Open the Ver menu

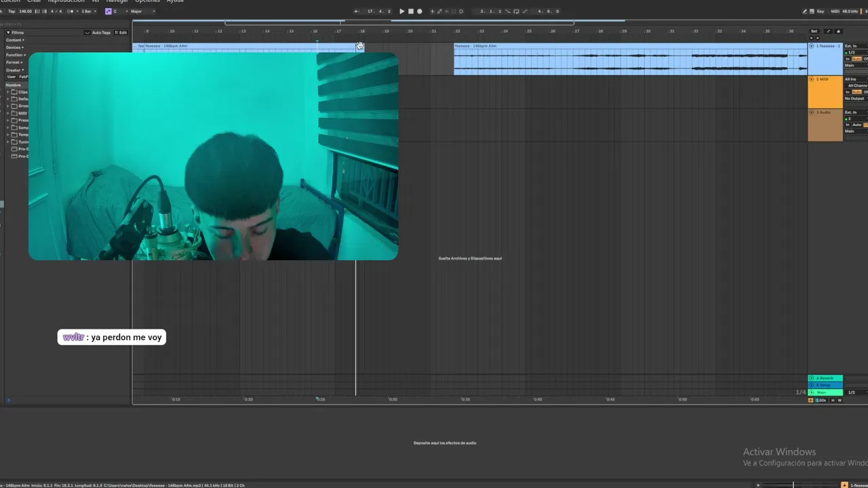[96, 1]
